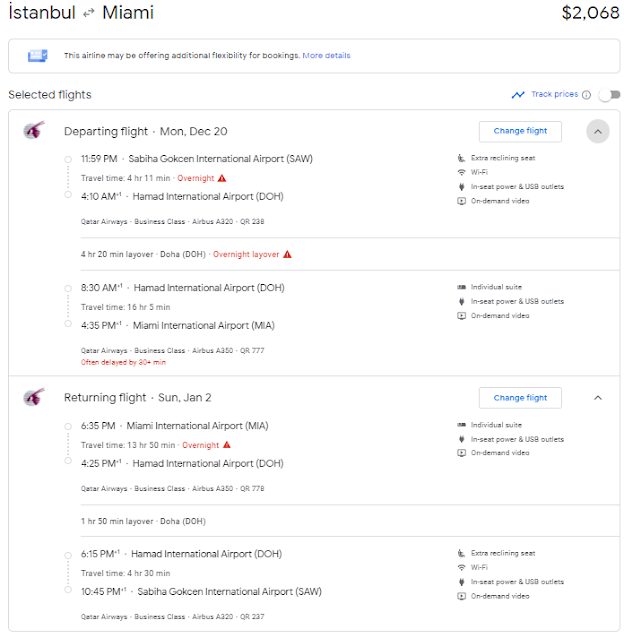624x638 pixels.
Task: Open More details about booking flexibility
Action: tap(326, 55)
